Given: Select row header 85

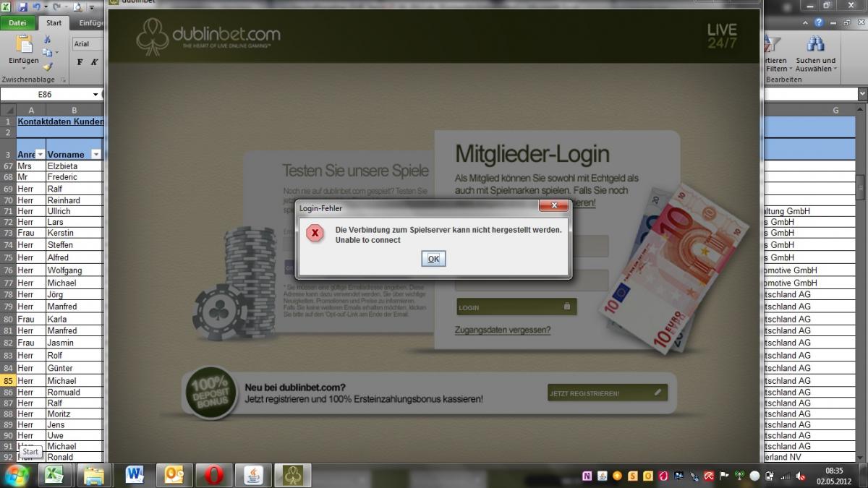Looking at the screenshot, I should 8,380.
